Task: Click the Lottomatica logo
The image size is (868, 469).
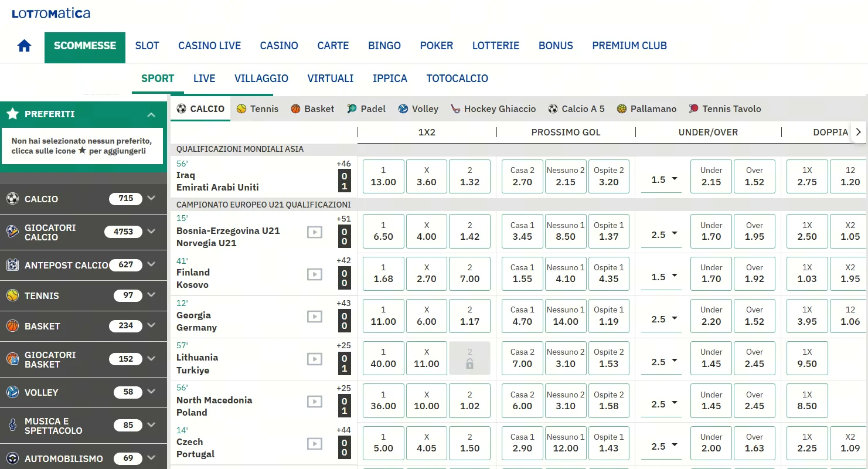Action: (x=51, y=13)
